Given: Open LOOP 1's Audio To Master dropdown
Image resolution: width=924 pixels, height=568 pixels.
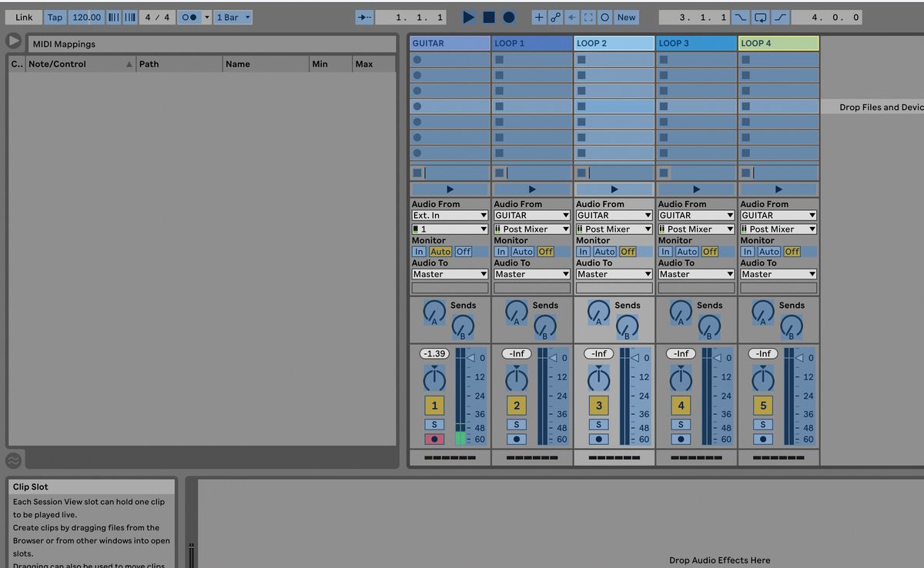Looking at the screenshot, I should click(531, 273).
